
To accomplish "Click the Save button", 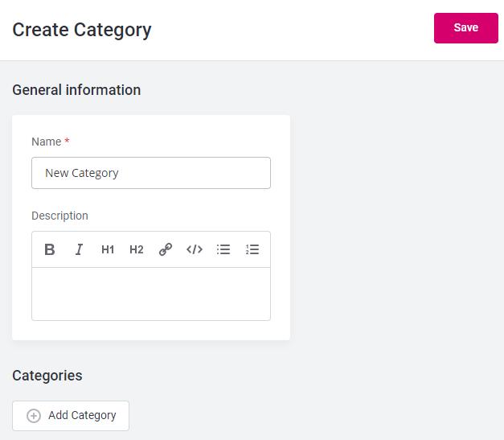I will point(465,28).
